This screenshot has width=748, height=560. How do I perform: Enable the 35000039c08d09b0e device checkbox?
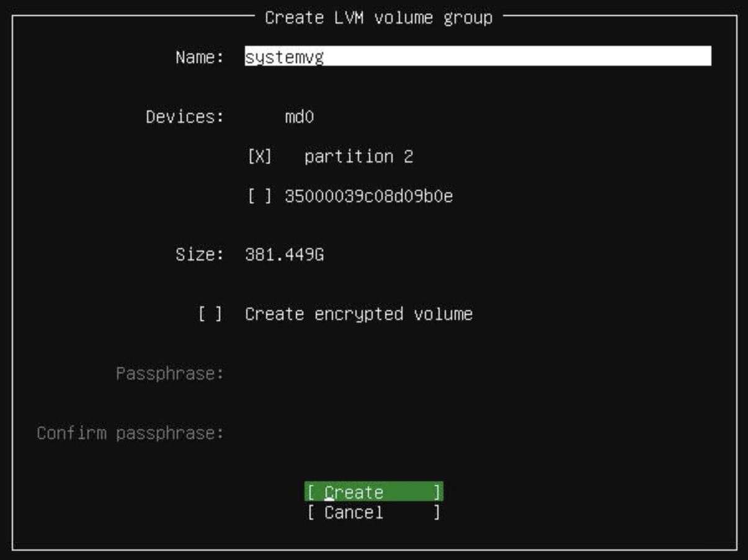[259, 197]
